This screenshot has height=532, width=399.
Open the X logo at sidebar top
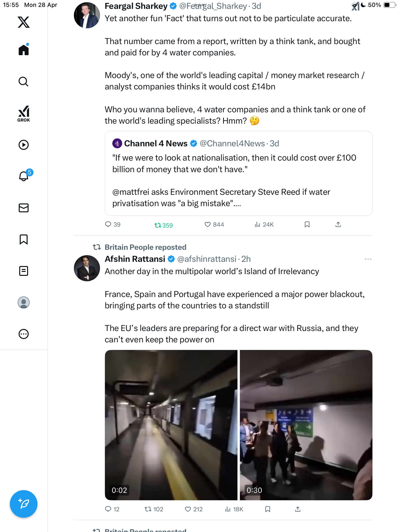tap(24, 22)
